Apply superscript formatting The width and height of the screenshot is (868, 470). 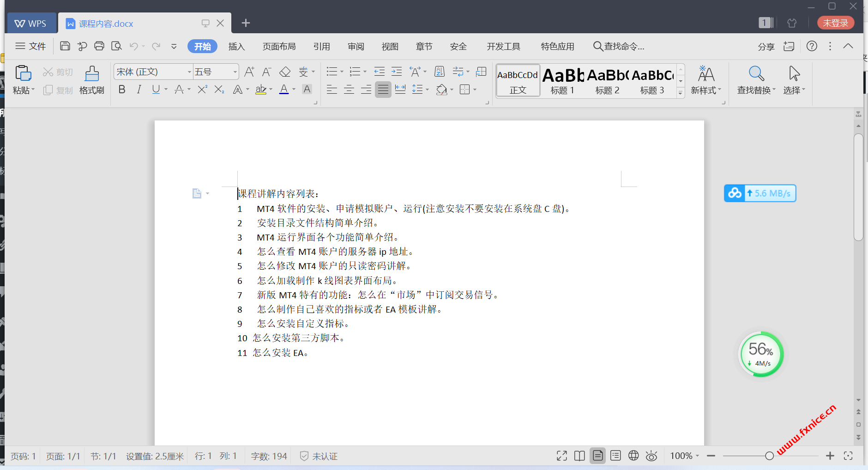pos(202,90)
